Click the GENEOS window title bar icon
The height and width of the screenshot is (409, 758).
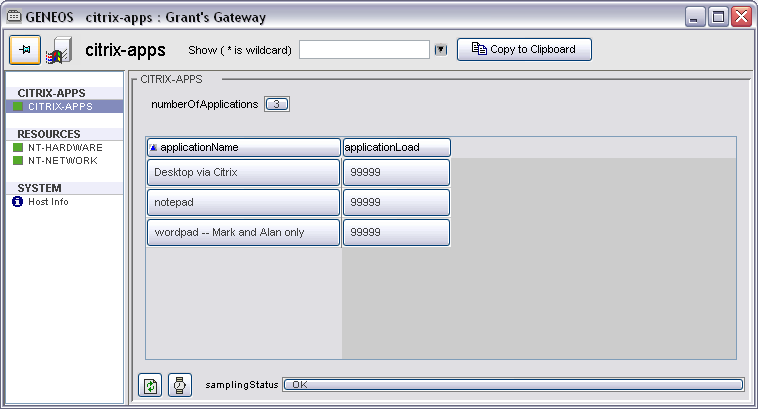(x=15, y=16)
